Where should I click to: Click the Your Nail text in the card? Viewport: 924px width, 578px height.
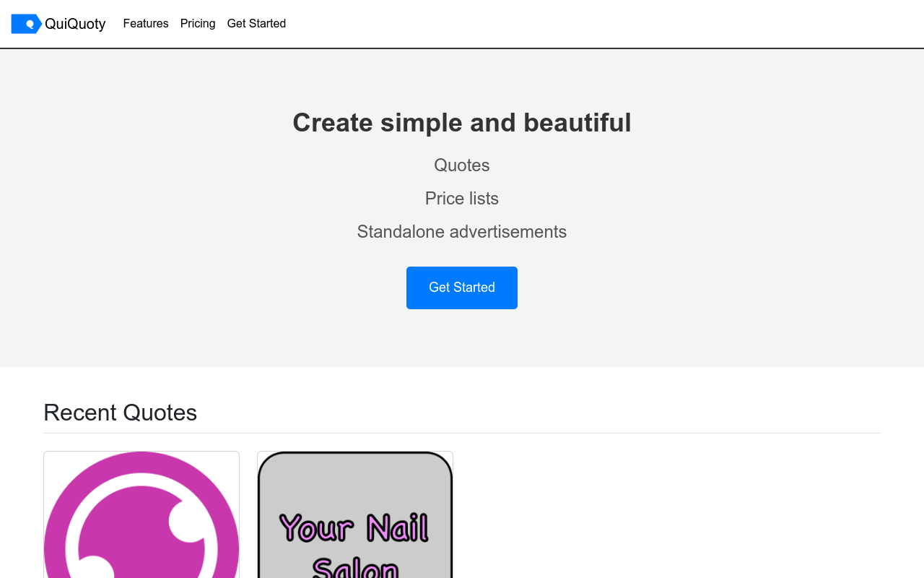(x=354, y=528)
